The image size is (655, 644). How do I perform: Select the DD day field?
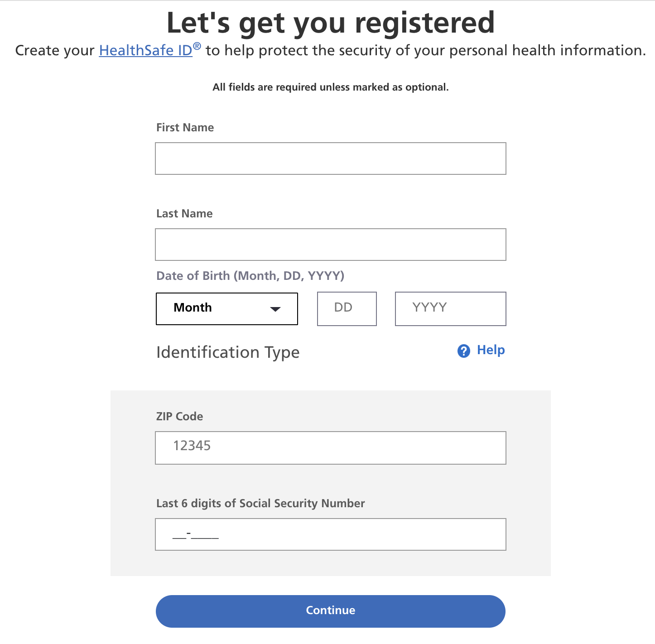(x=347, y=308)
